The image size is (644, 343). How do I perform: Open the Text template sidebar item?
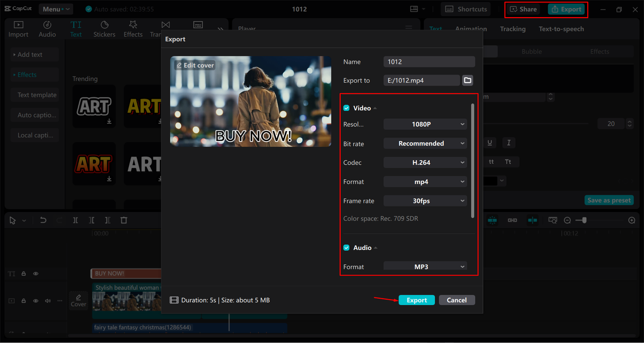(35, 95)
